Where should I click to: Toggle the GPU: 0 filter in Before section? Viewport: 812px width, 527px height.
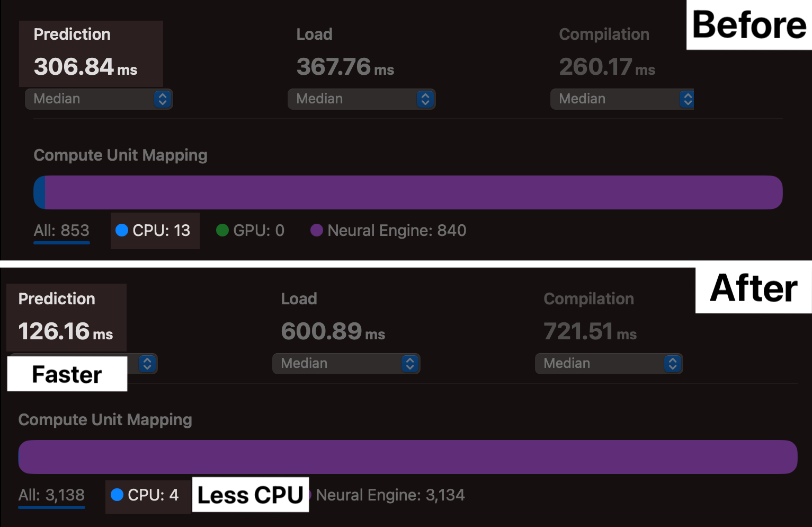coord(249,230)
